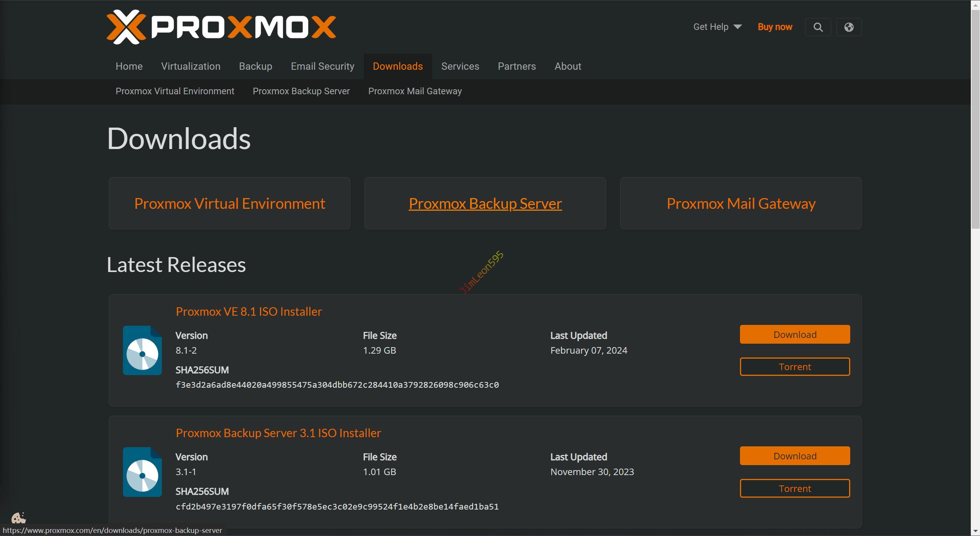Open the Proxmox Virtual Environment card

point(230,203)
